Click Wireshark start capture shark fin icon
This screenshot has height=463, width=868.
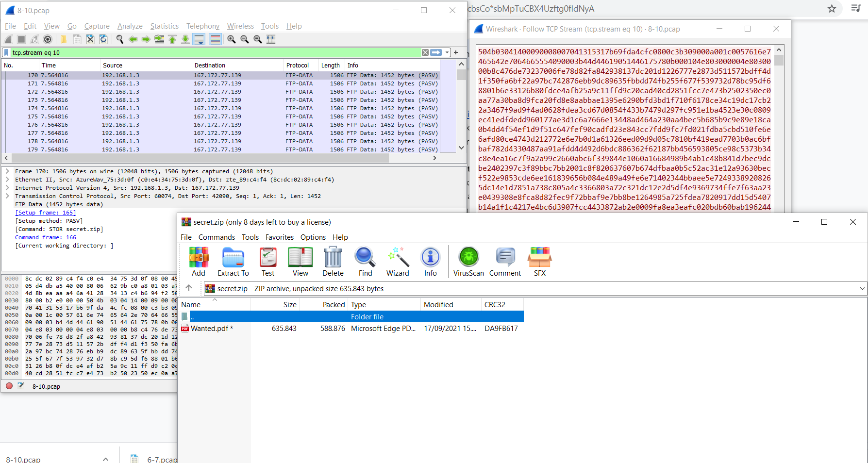(8, 39)
